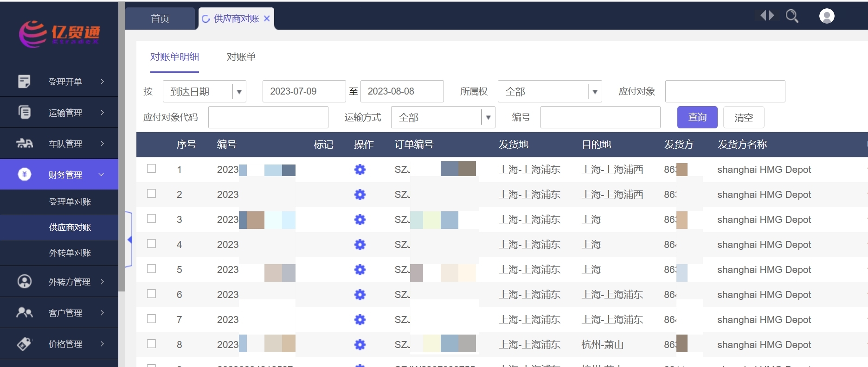Go to the 首页 tab
Image resolution: width=868 pixels, height=367 pixels.
pyautogui.click(x=160, y=19)
